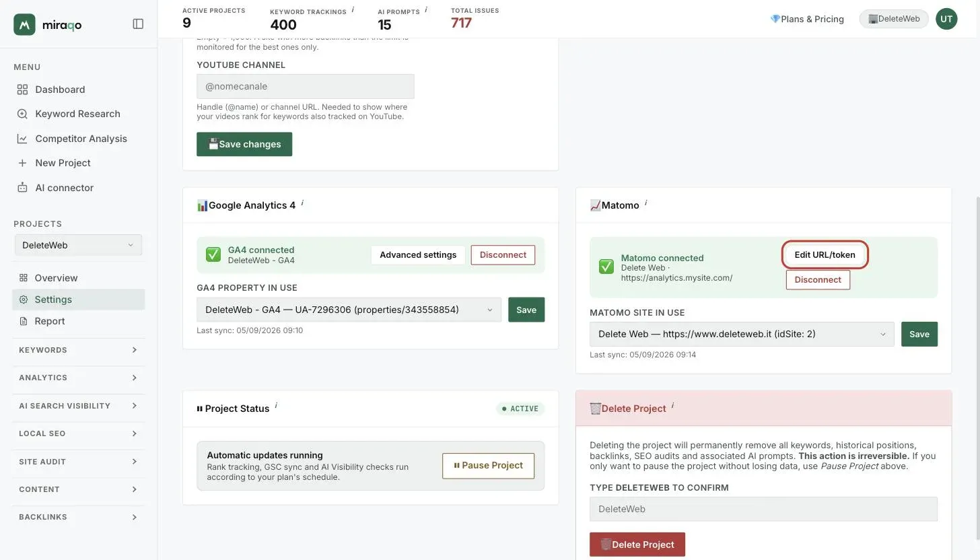Click the Pause Project button
The height and width of the screenshot is (560, 980).
click(x=488, y=466)
